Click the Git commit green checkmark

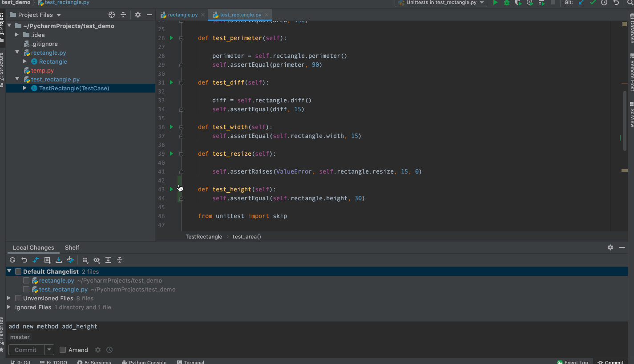coord(593,3)
